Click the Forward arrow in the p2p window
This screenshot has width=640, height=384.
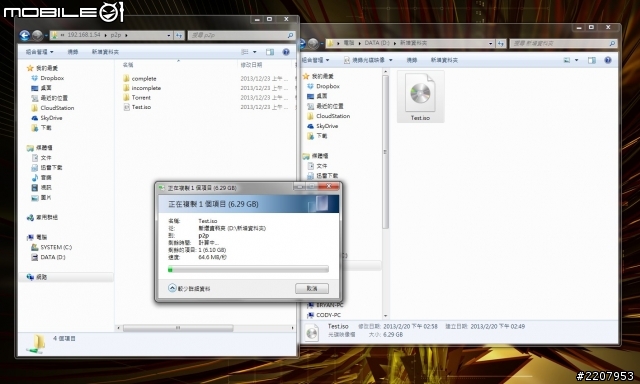[x=37, y=36]
